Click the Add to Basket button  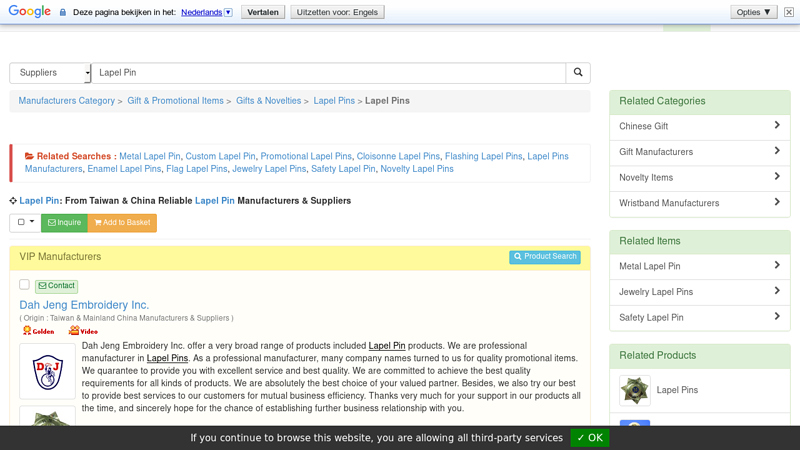[122, 222]
